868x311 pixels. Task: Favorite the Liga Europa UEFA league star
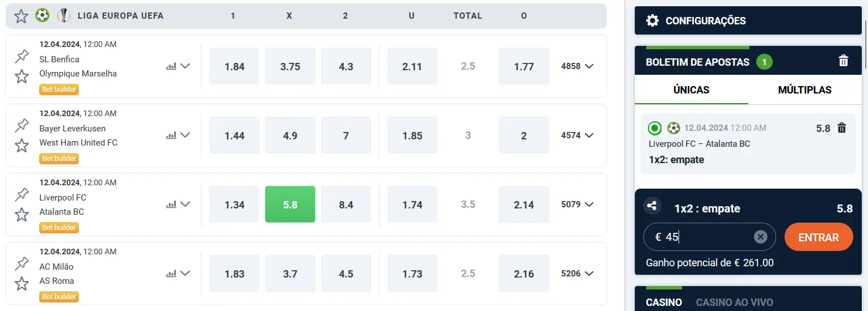21,16
